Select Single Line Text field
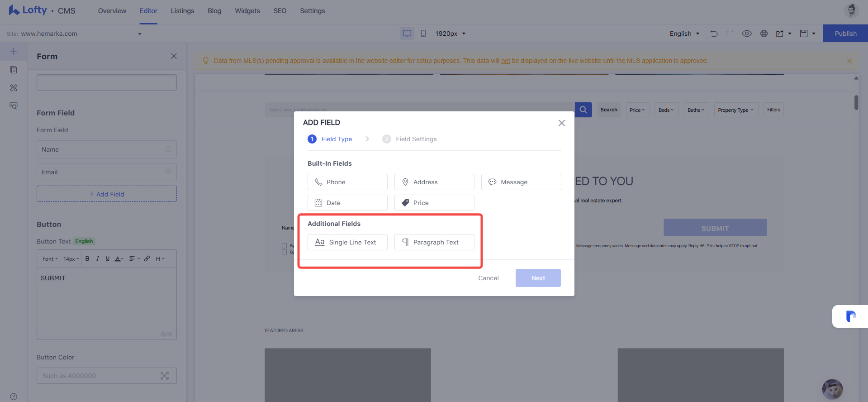Screen dimensions: 868x402 point(347,242)
